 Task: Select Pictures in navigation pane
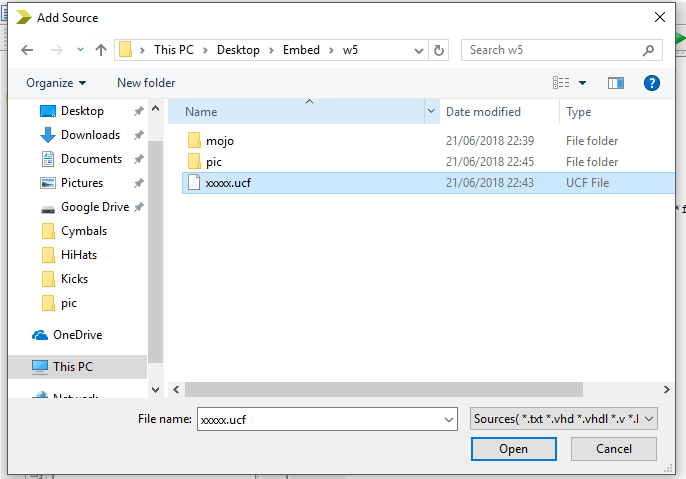coord(82,183)
